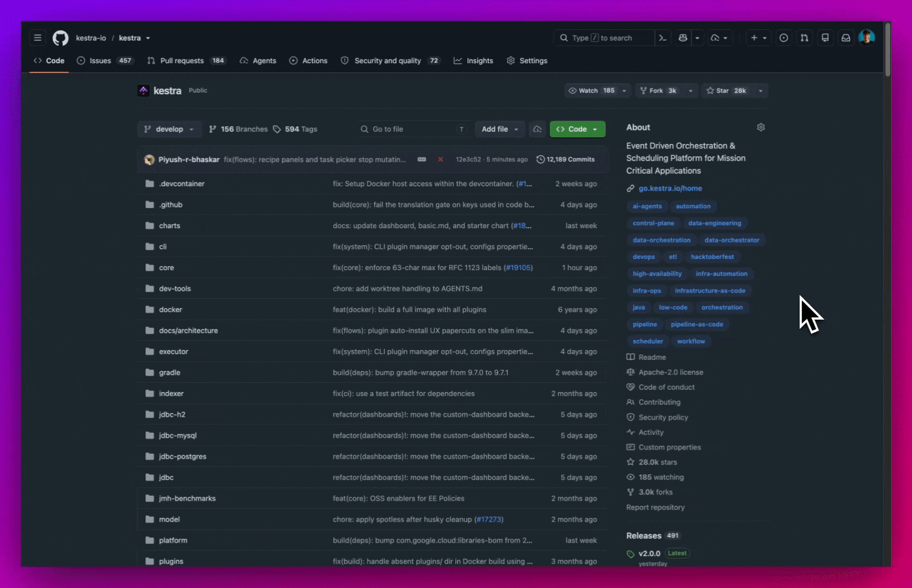Switch to the Pull requests tab
The width and height of the screenshot is (912, 588).
tap(186, 60)
